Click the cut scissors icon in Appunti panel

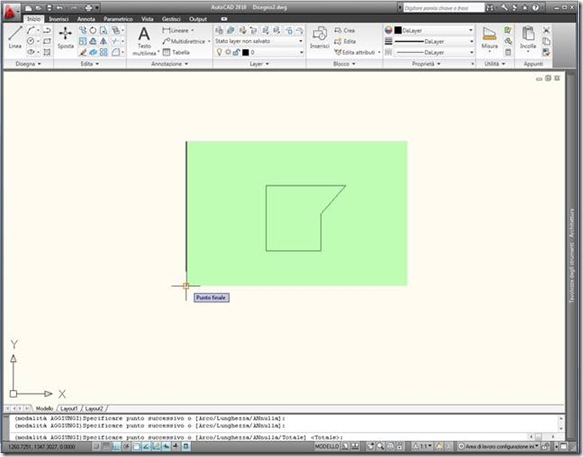[546, 30]
